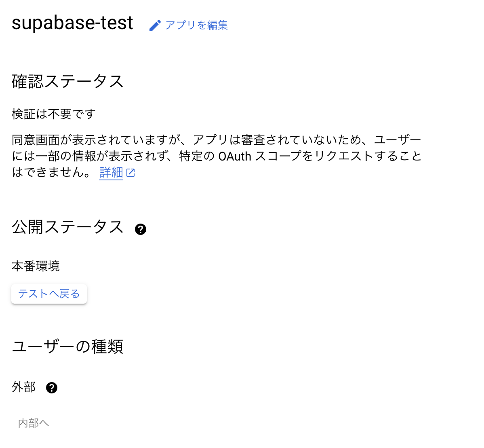Click the 検証は不要です status text
This screenshot has width=484, height=448.
click(x=54, y=114)
